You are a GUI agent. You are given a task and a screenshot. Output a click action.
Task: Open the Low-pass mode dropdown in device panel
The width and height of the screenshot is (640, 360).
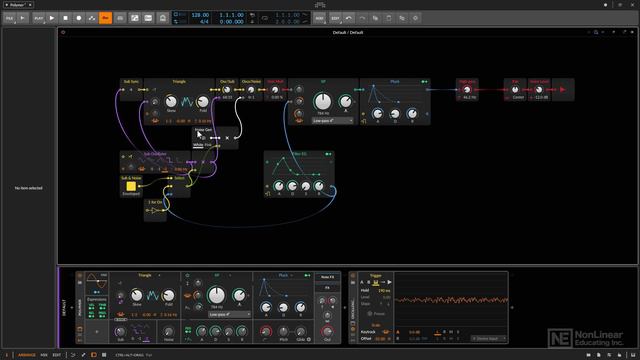[x=229, y=314]
